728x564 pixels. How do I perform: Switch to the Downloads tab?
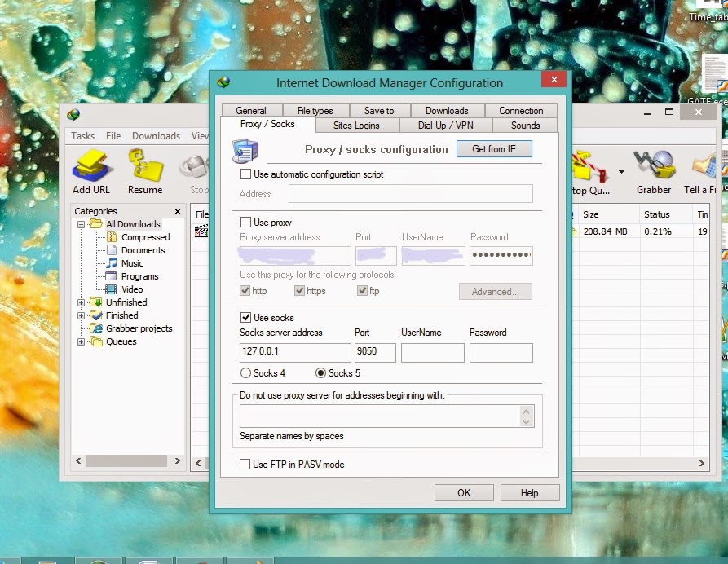tap(447, 111)
